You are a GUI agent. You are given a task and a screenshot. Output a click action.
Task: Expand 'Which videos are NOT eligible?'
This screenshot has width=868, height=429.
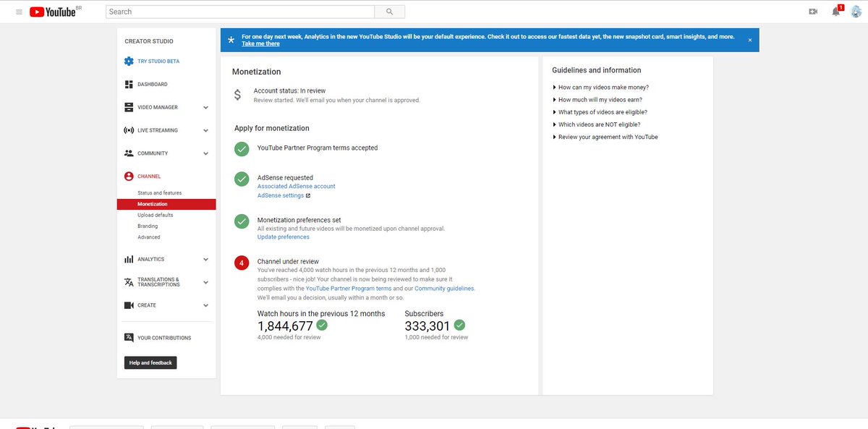coord(596,124)
